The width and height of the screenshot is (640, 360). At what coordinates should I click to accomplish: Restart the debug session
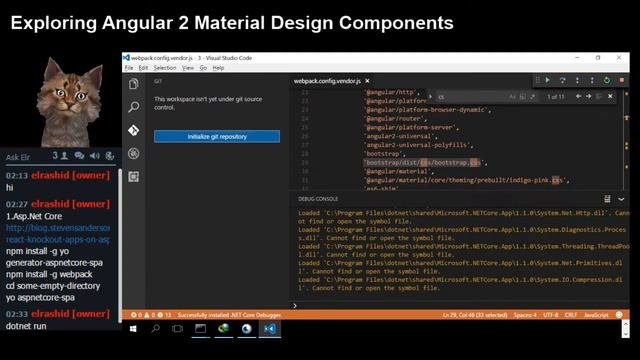tap(607, 80)
